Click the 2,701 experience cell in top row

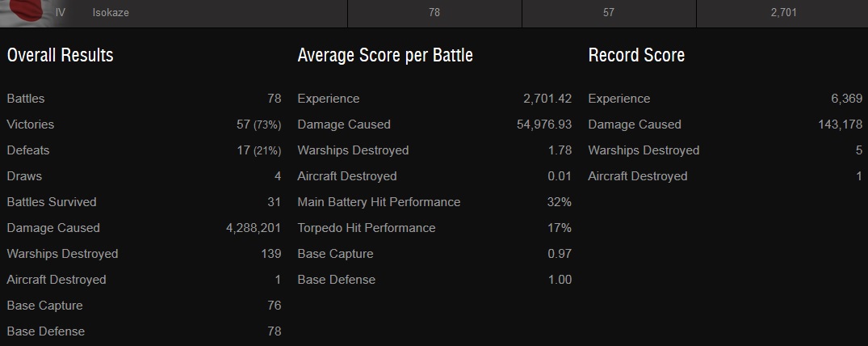(783, 13)
